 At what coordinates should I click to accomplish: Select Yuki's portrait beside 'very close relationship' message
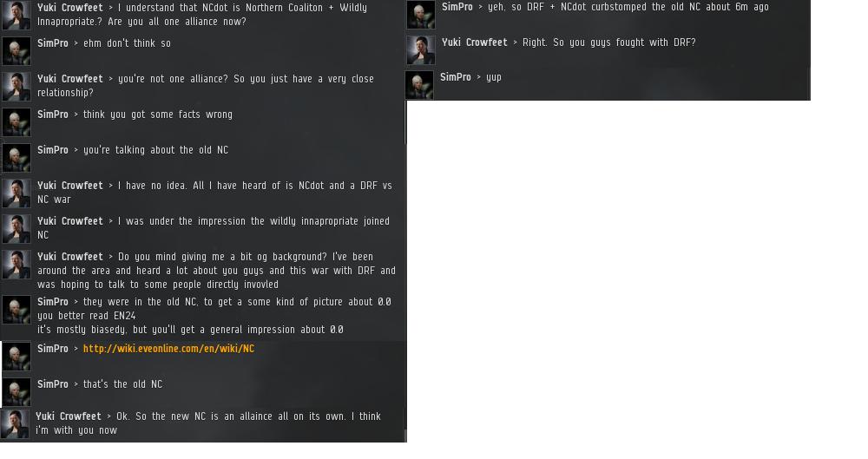pyautogui.click(x=16, y=87)
